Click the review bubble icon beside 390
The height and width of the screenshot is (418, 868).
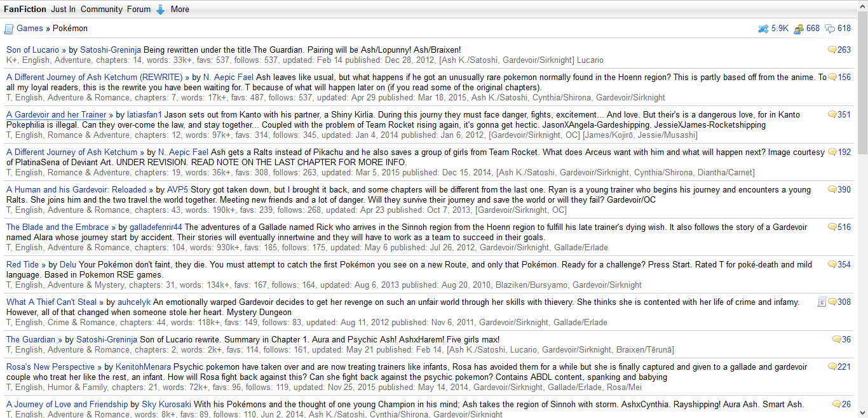point(832,189)
